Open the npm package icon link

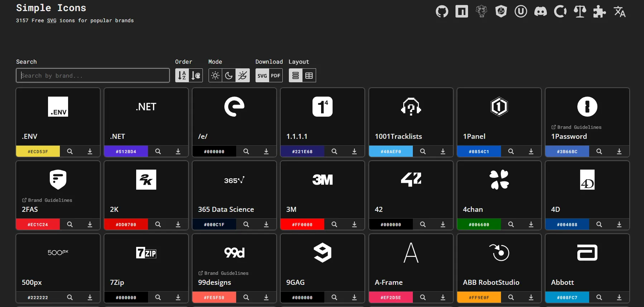(x=462, y=11)
